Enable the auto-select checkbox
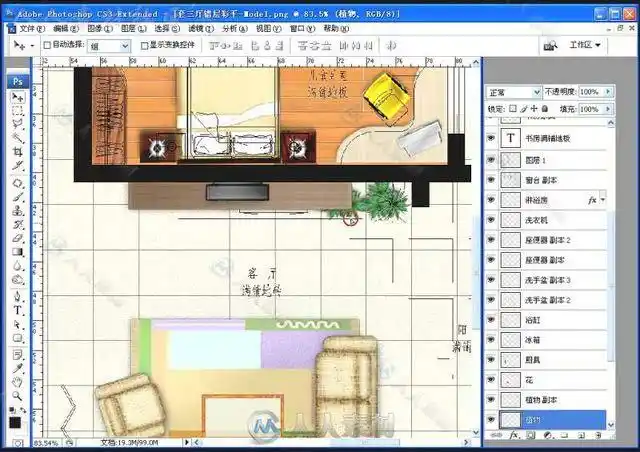The width and height of the screenshot is (640, 452). pos(47,45)
